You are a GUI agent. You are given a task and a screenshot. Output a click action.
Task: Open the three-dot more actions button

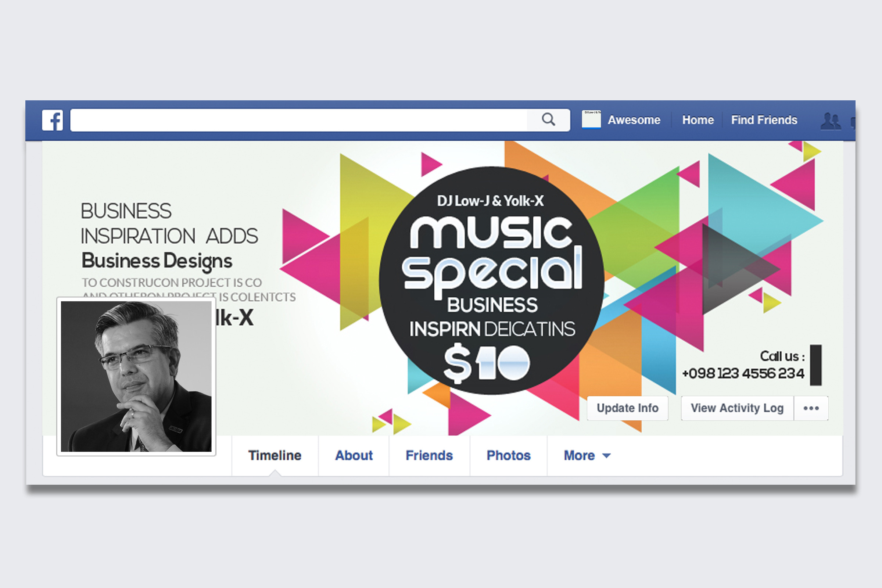811,408
